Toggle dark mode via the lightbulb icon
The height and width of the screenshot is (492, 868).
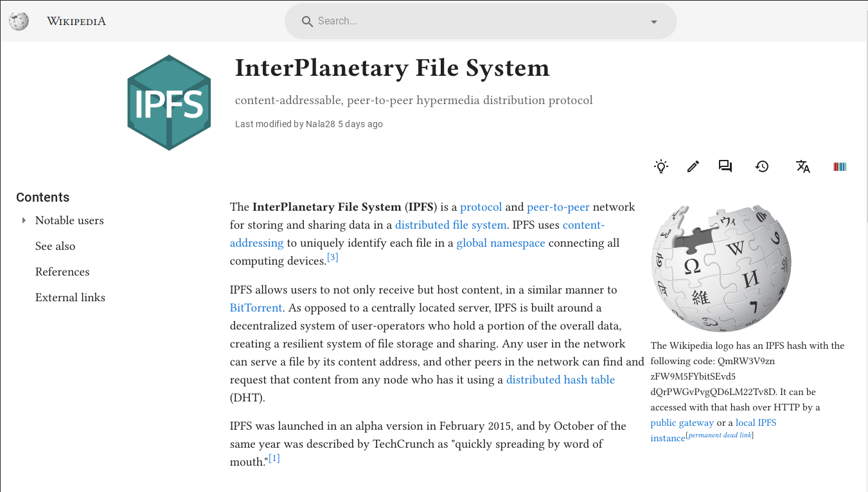[661, 166]
